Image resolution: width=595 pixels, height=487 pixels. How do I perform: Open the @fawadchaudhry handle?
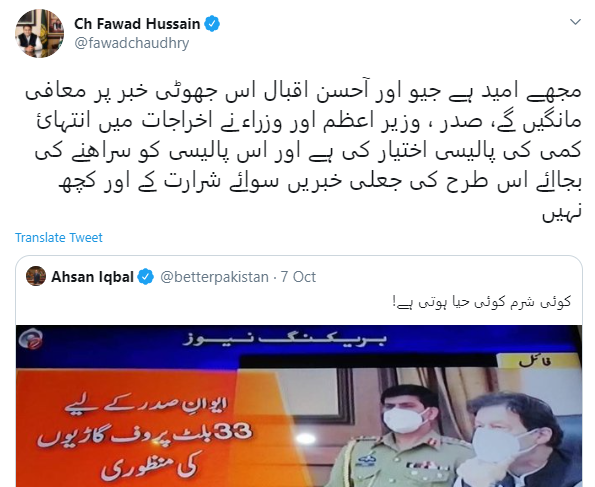pos(131,43)
